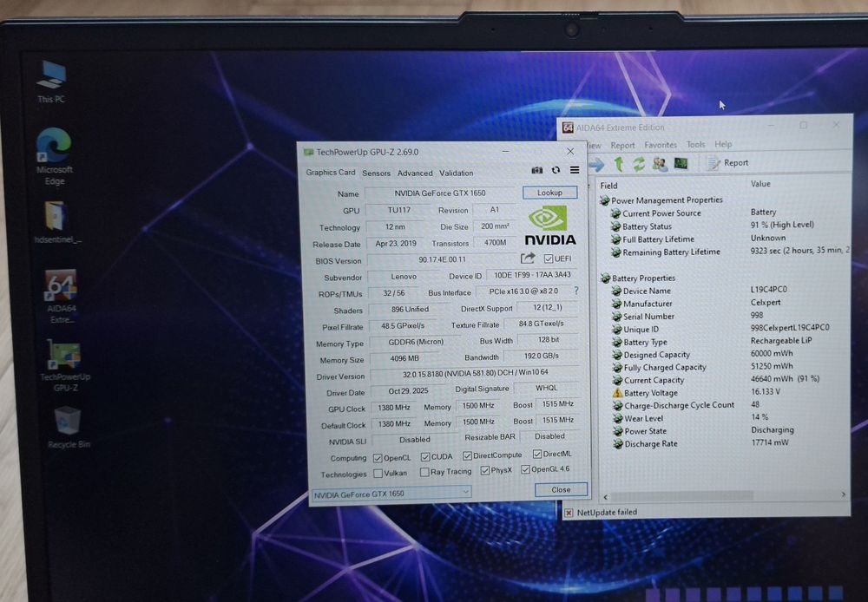Click the Value column header
The width and height of the screenshot is (868, 602).
760,184
